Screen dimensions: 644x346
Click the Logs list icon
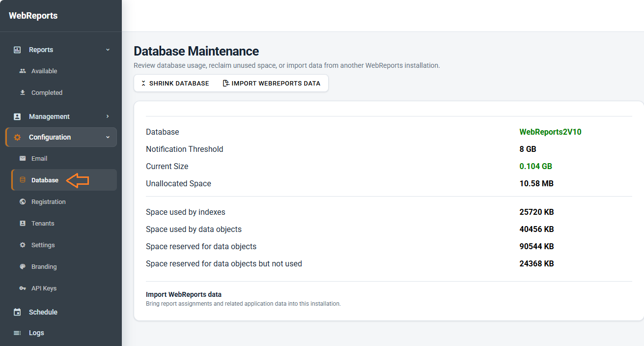pos(17,333)
